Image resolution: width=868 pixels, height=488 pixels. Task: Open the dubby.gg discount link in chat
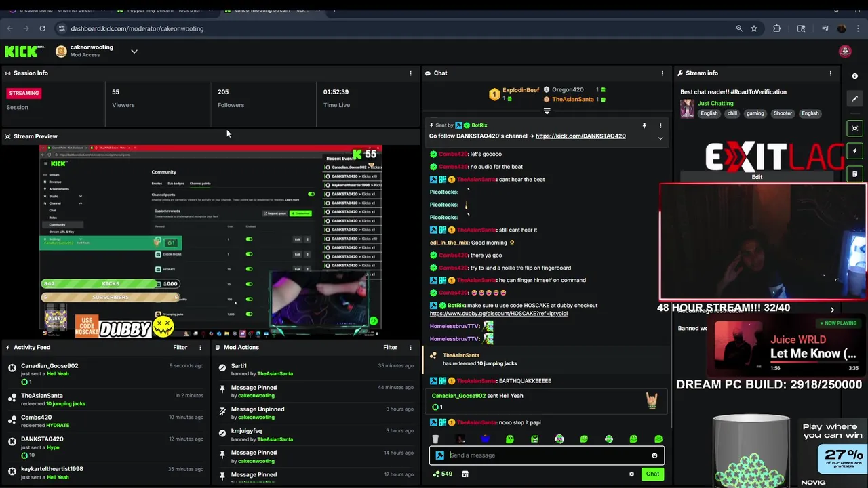[x=498, y=314]
